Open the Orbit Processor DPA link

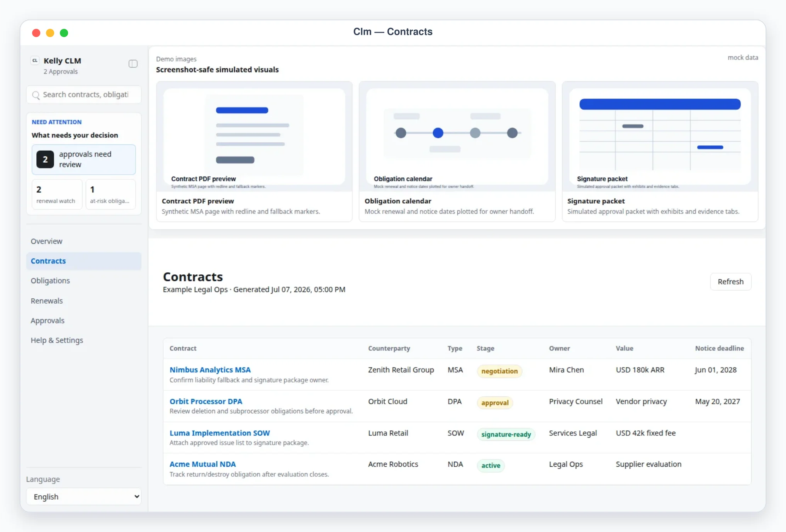pyautogui.click(x=206, y=401)
